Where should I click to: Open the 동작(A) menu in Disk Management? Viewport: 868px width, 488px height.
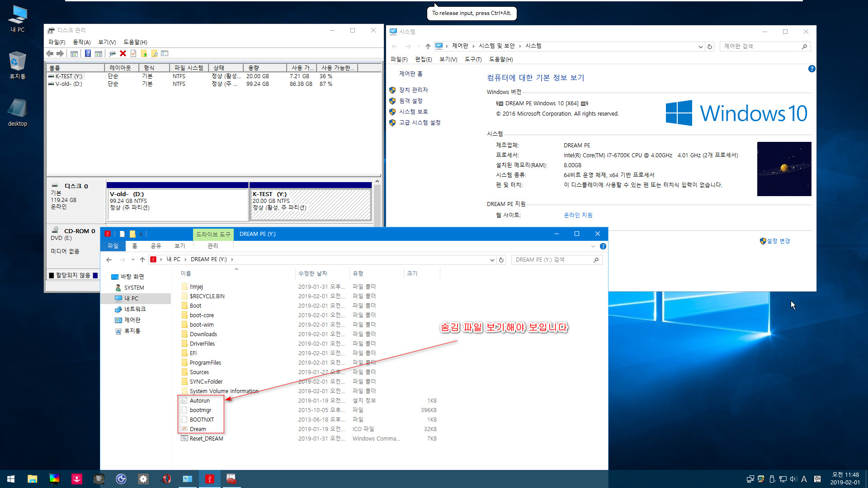81,42
